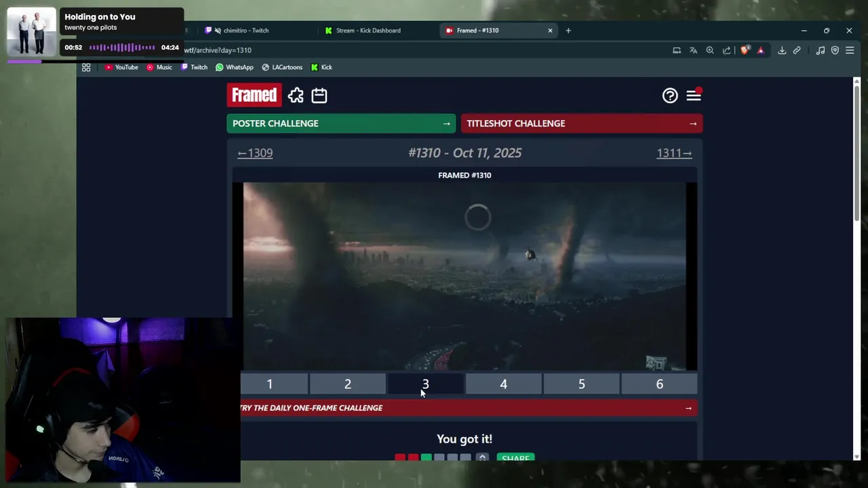This screenshot has width=868, height=488.
Task: Click the red second guess square
Action: pyautogui.click(x=413, y=458)
